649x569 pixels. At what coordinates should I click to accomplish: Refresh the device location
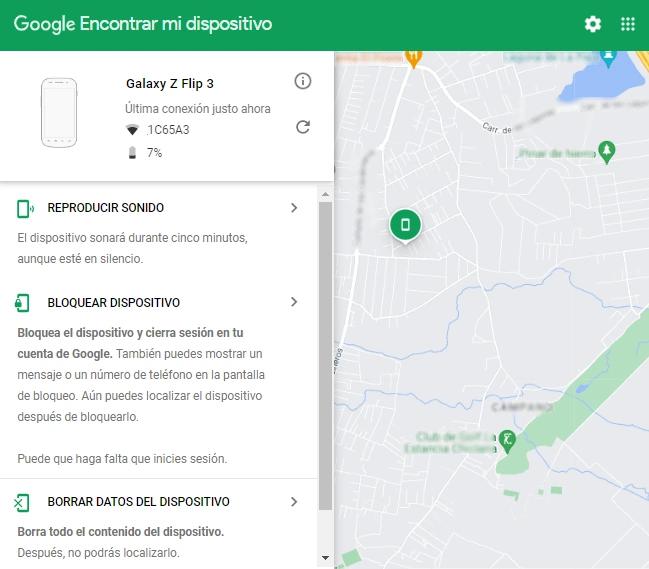tap(303, 127)
